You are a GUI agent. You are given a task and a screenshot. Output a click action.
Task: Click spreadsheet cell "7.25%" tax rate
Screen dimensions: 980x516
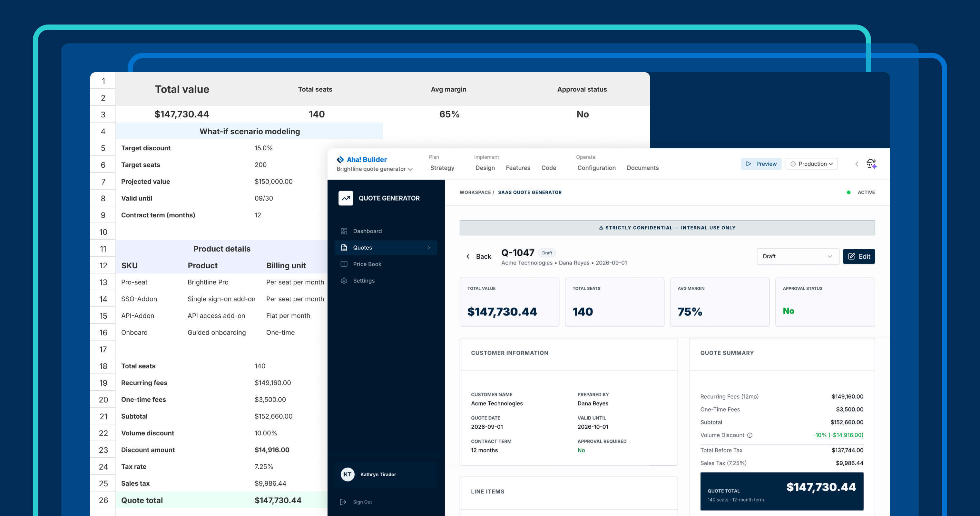pyautogui.click(x=264, y=467)
